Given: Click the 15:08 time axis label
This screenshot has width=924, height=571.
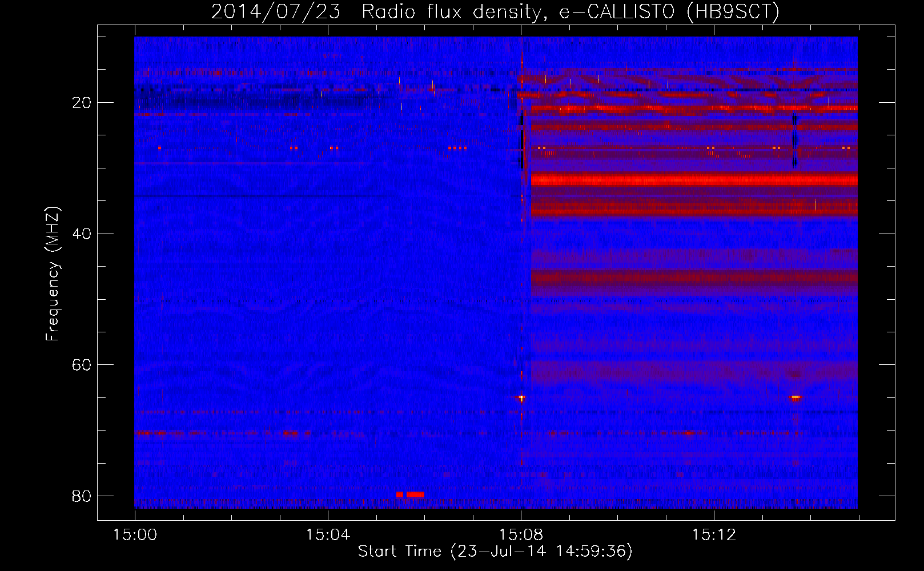Looking at the screenshot, I should [521, 535].
